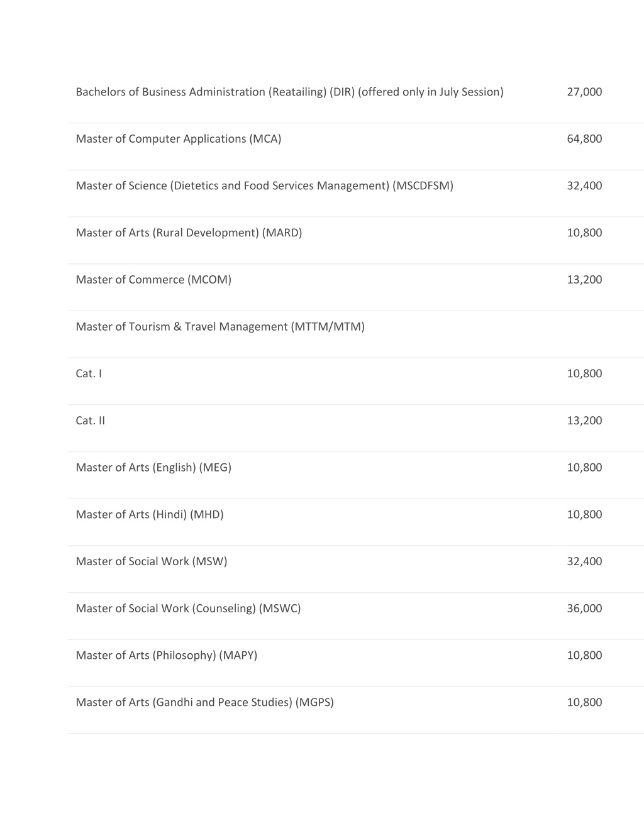
Task: Click Master of Arts (Philosophy) (MAPY) text
Action: (x=167, y=656)
